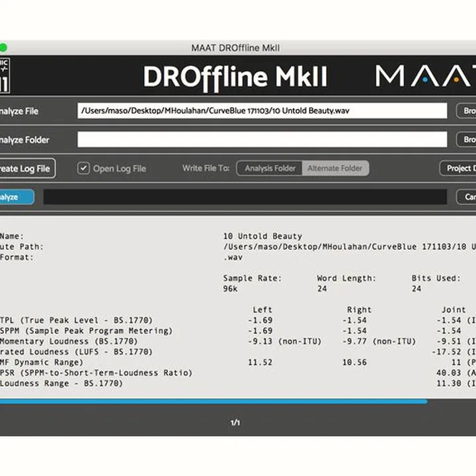Click the Left momentary loudness -9.13
Image resolution: width=476 pixels, height=476 pixels.
[x=260, y=342]
